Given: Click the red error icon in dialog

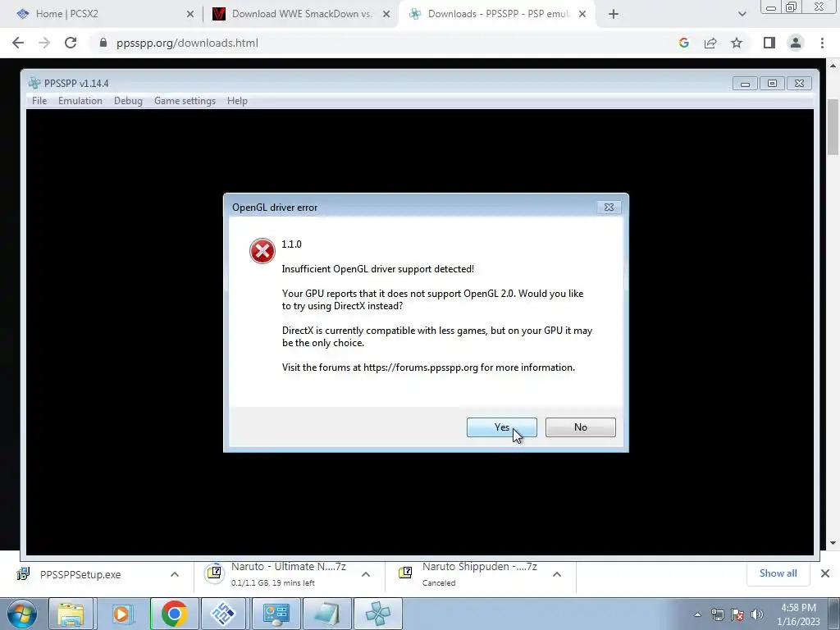Looking at the screenshot, I should 262,251.
